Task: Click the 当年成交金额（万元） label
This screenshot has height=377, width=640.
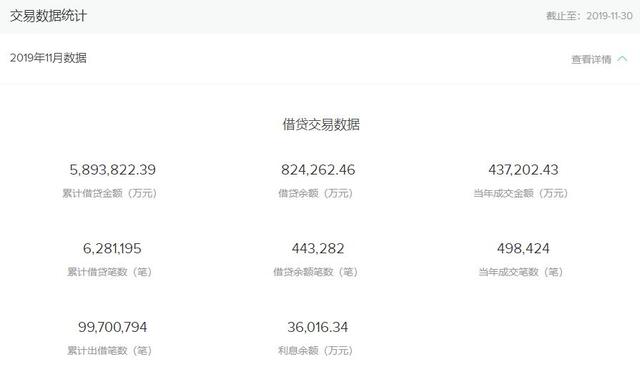Action: pos(521,193)
